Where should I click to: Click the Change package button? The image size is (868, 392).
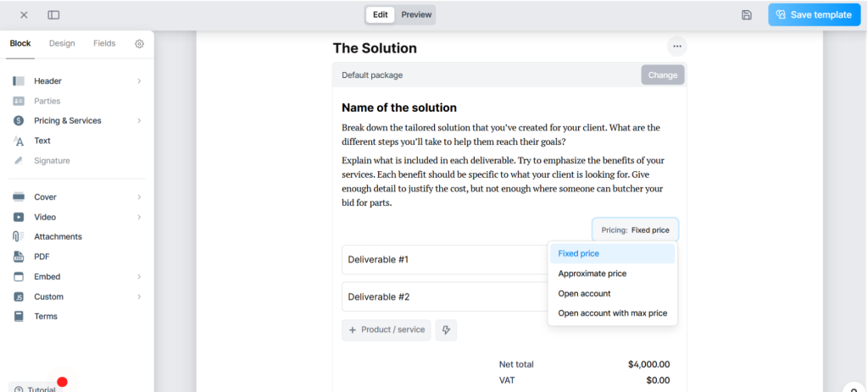click(662, 75)
